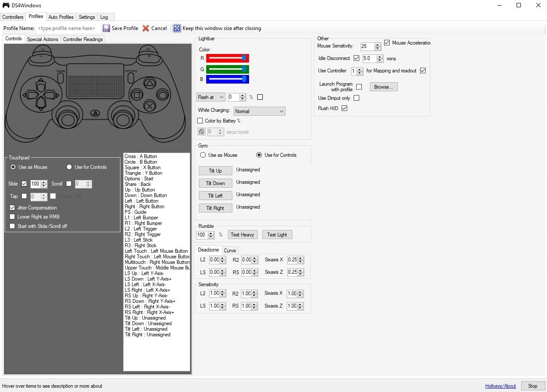Switch to the Curve tab
The width and height of the screenshot is (547, 392).
[x=230, y=251]
